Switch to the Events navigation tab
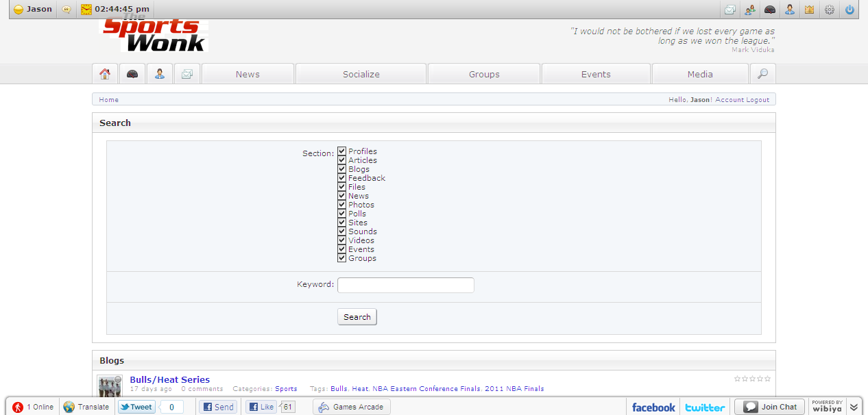This screenshot has height=415, width=868. point(595,74)
